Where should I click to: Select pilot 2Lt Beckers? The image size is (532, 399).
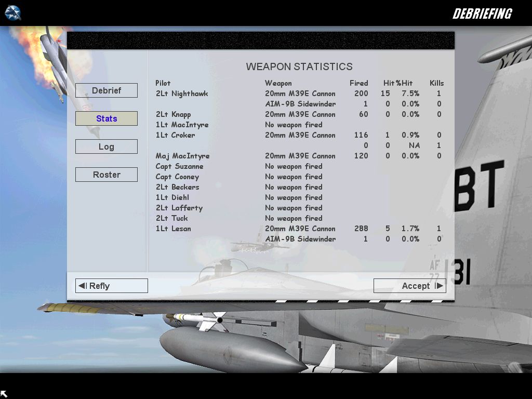pyautogui.click(x=178, y=187)
